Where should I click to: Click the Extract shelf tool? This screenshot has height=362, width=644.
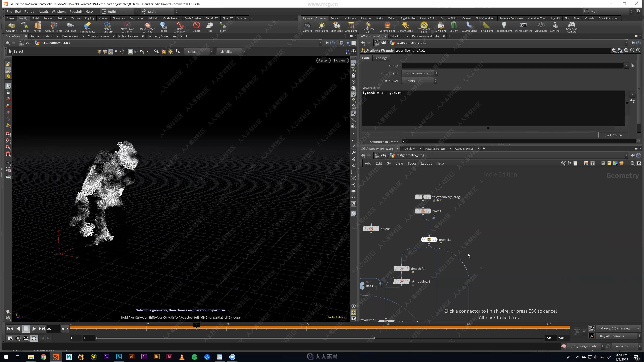(24, 27)
